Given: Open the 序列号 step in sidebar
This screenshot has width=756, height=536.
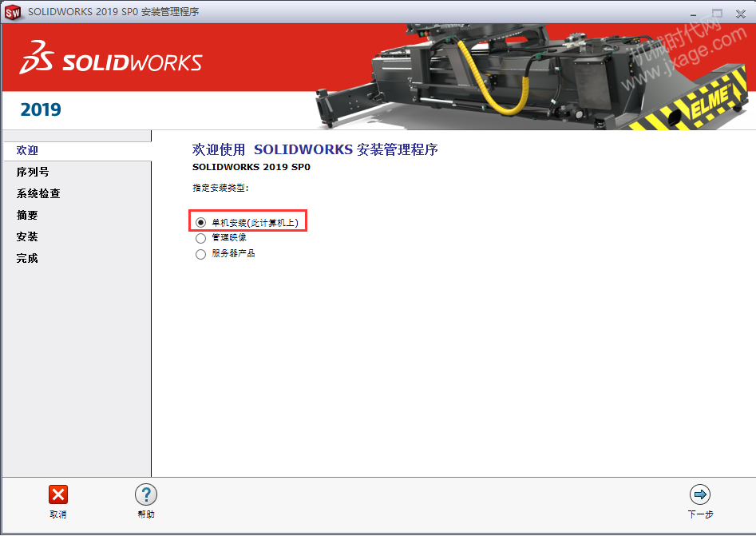Looking at the screenshot, I should 33,173.
